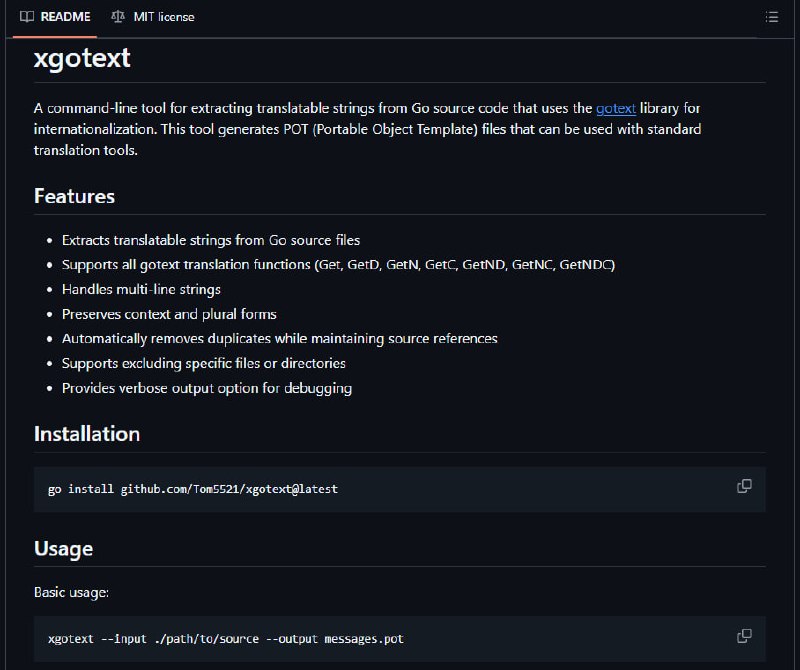Open the gotext library link
The image size is (800, 670).
pyautogui.click(x=616, y=108)
